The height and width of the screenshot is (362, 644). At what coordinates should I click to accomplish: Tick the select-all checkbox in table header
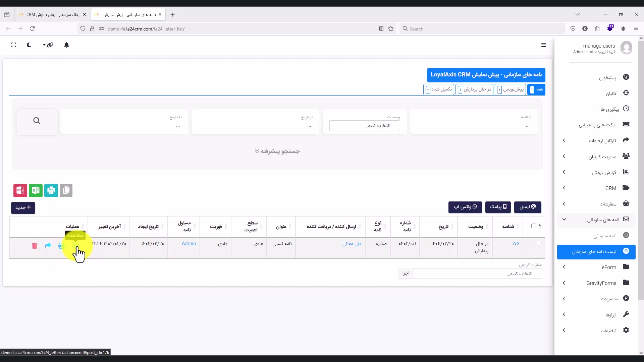coord(534,226)
